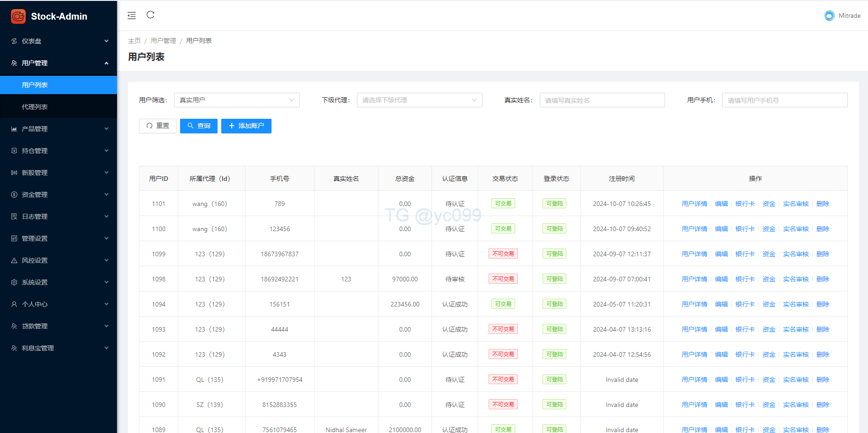Screen dimensions: 868x433
Task: Click the 系统设置 gear icon
Action: click(14, 282)
